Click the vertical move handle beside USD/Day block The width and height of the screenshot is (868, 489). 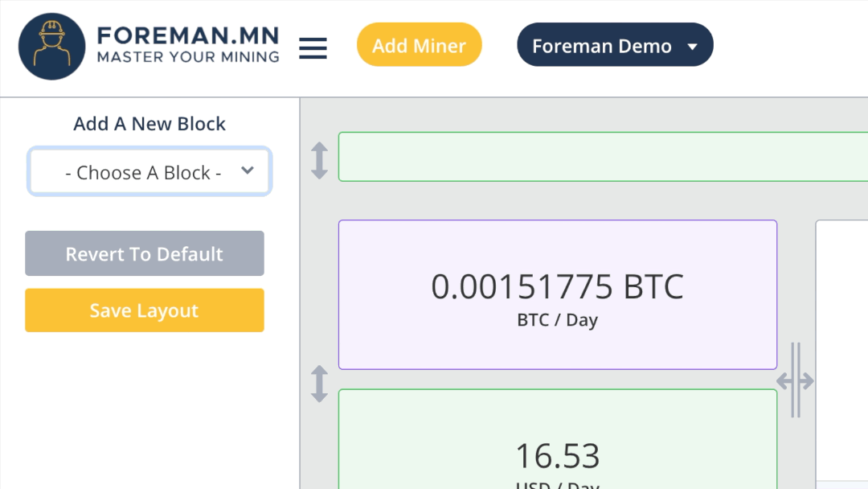319,384
